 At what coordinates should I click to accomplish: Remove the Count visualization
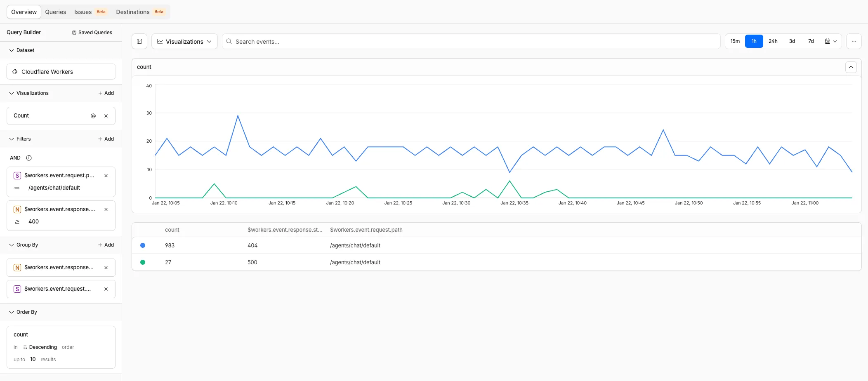click(x=106, y=116)
